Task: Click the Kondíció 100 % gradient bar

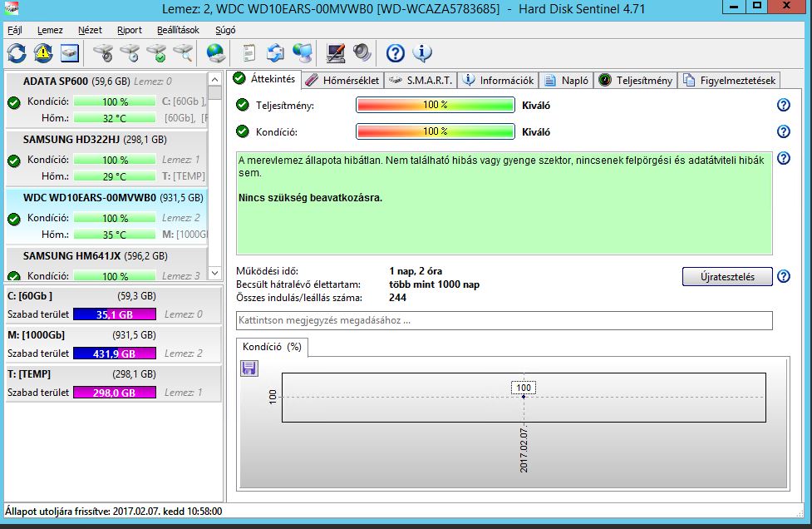Action: click(x=435, y=131)
